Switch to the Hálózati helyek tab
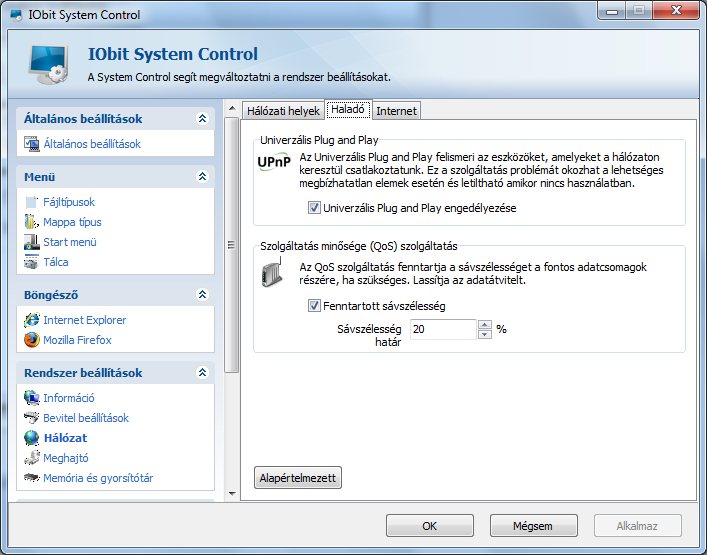Image resolution: width=707 pixels, height=555 pixels. 283,111
